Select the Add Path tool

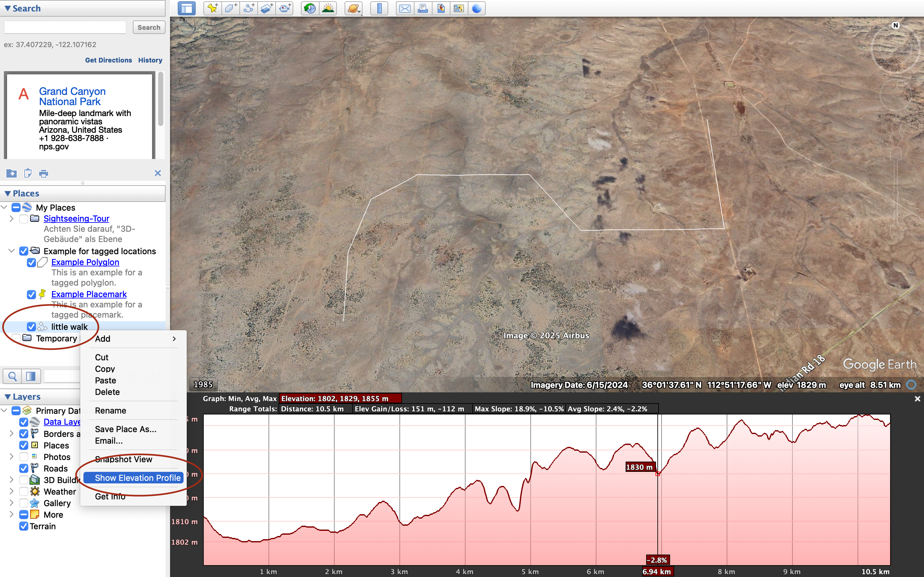coord(249,8)
